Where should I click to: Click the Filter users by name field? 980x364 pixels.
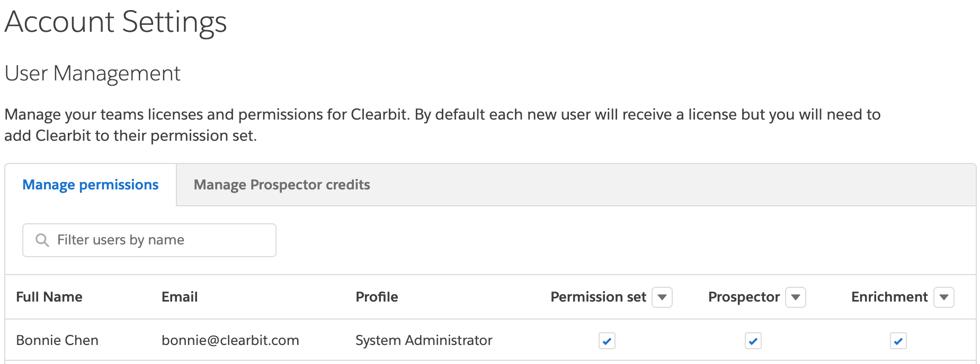(x=159, y=240)
